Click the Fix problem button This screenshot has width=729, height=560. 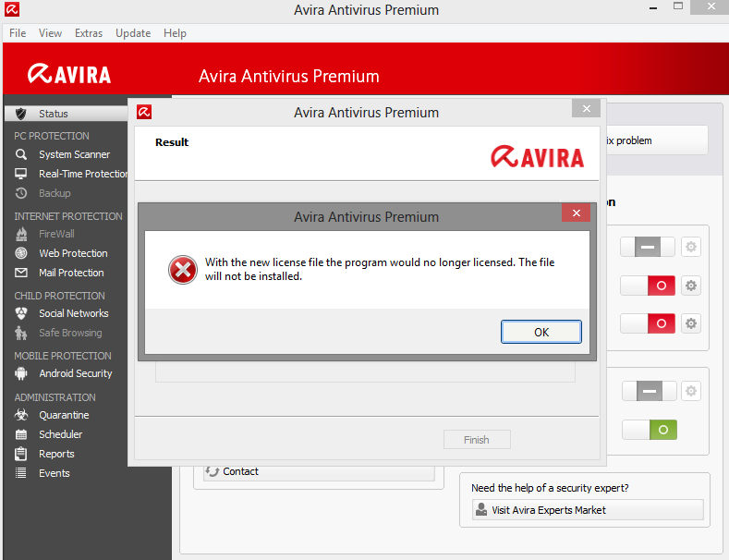657,140
